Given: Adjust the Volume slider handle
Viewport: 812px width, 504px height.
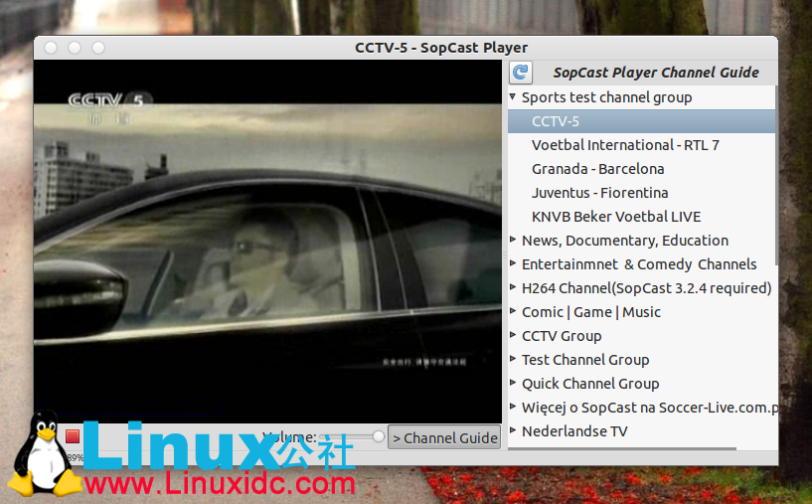Looking at the screenshot, I should [x=379, y=436].
